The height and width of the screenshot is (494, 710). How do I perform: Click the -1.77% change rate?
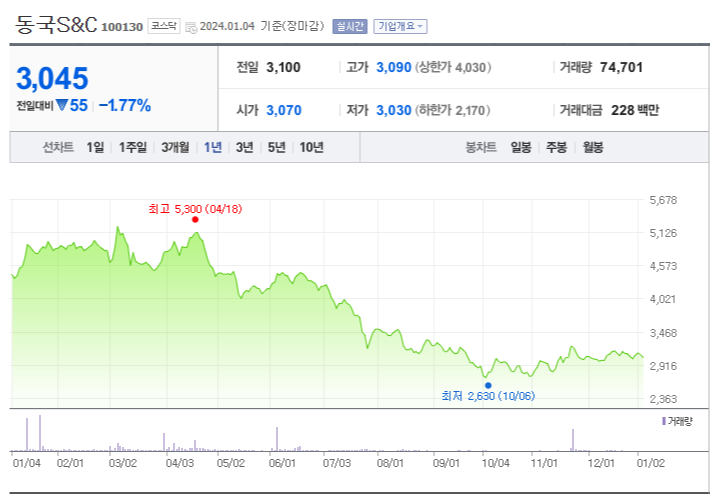click(x=125, y=106)
